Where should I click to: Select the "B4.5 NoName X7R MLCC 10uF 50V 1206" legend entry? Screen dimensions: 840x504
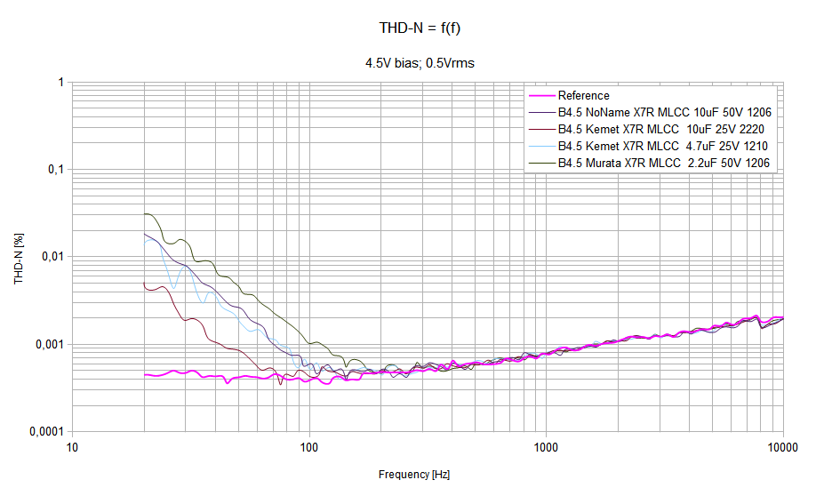click(x=664, y=113)
